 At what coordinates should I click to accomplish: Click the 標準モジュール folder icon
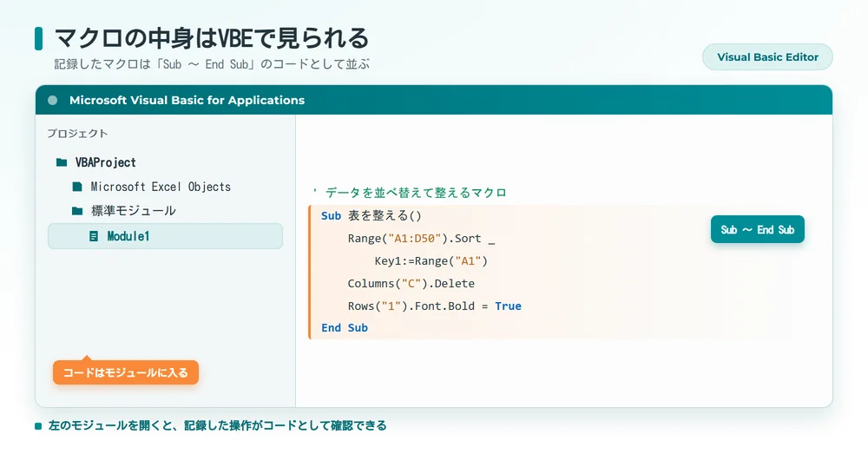pos(77,210)
